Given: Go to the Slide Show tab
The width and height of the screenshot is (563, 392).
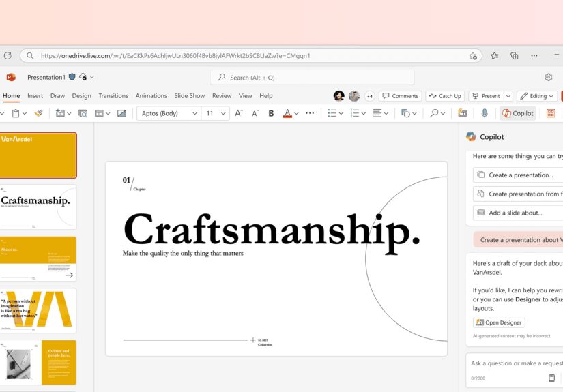Looking at the screenshot, I should tap(189, 95).
